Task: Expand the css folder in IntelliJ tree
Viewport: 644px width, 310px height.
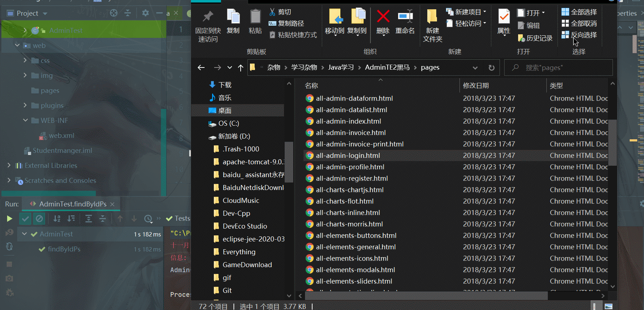Action: tap(25, 60)
